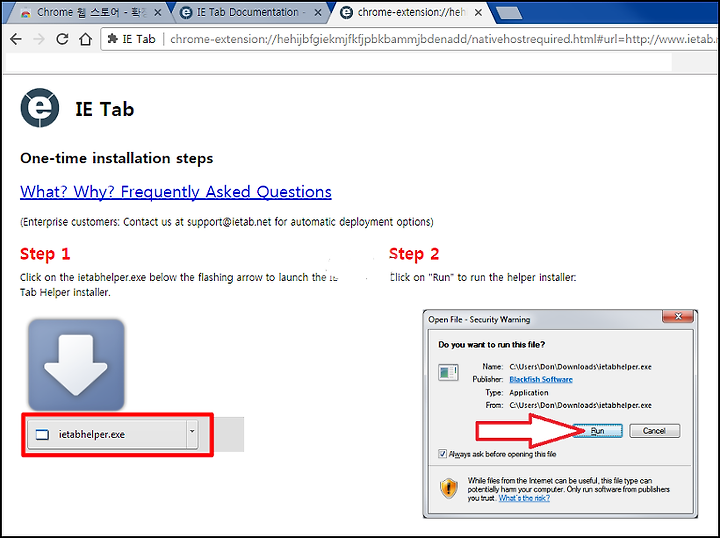720x538 pixels.
Task: Click the Chrome Web Store tab favicon
Action: [26, 13]
